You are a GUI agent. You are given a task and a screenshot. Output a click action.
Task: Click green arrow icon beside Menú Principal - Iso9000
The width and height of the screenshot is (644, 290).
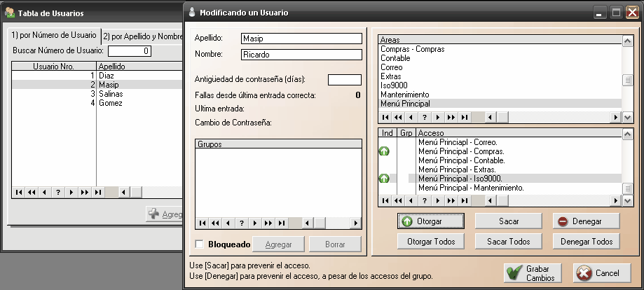tap(384, 179)
